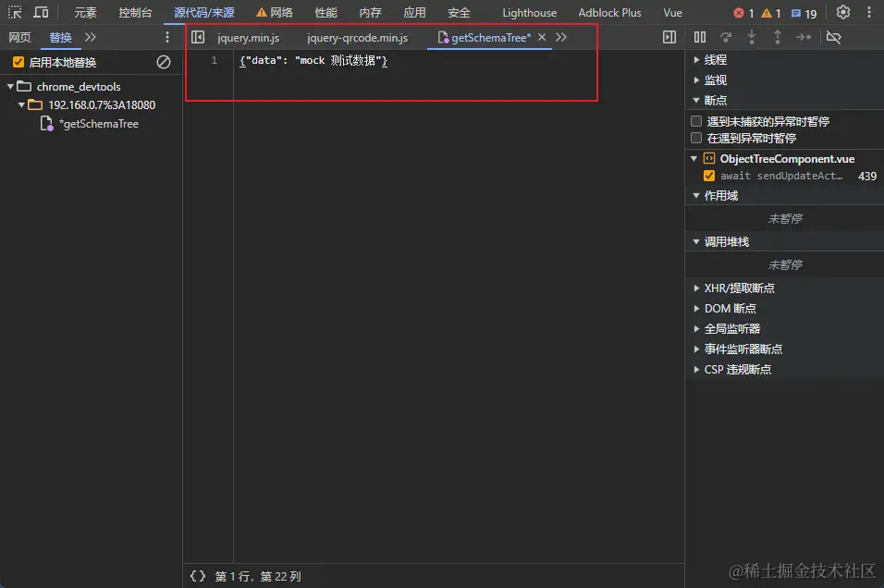
Task: Click the inspect element picker icon
Action: point(16,13)
